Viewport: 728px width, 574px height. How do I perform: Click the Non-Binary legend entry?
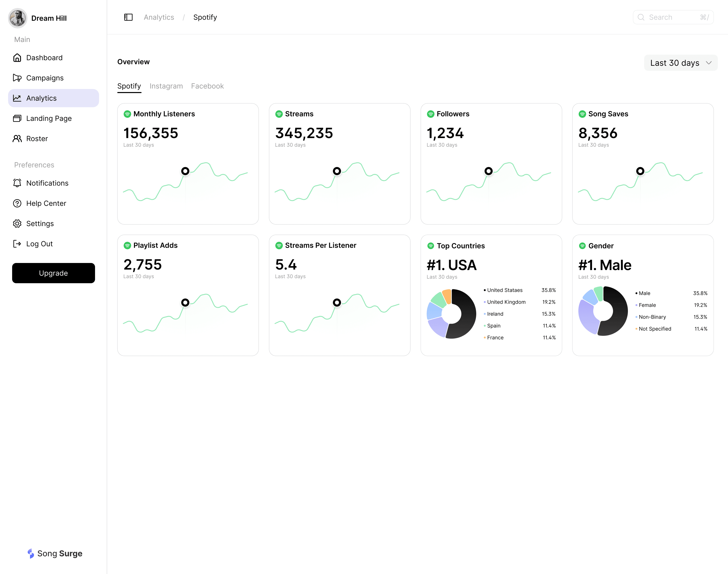pyautogui.click(x=671, y=317)
